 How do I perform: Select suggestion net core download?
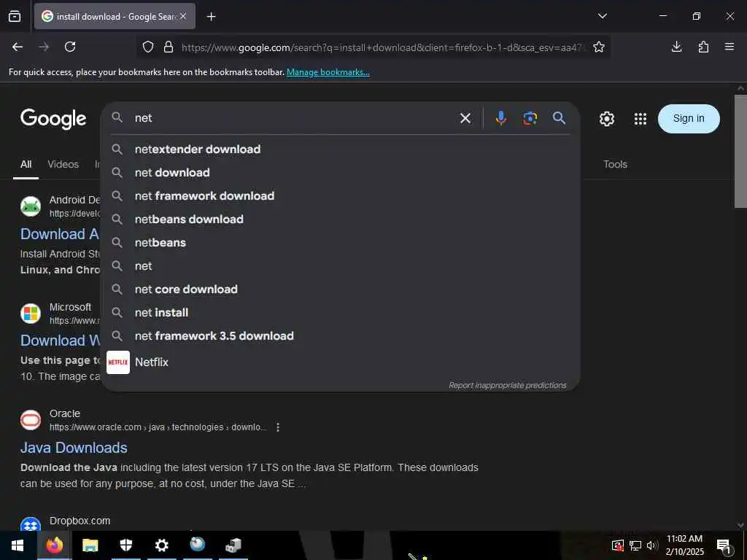(x=341, y=289)
